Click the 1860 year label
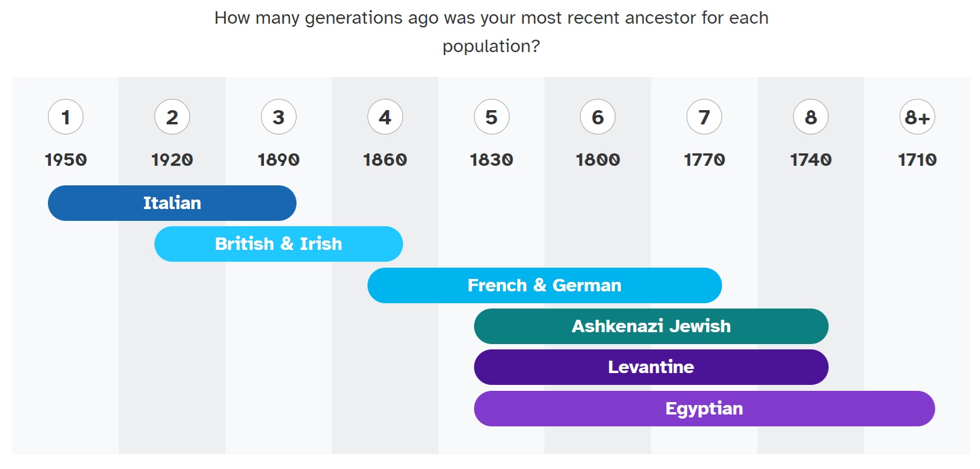Image resolution: width=980 pixels, height=469 pixels. click(x=385, y=160)
